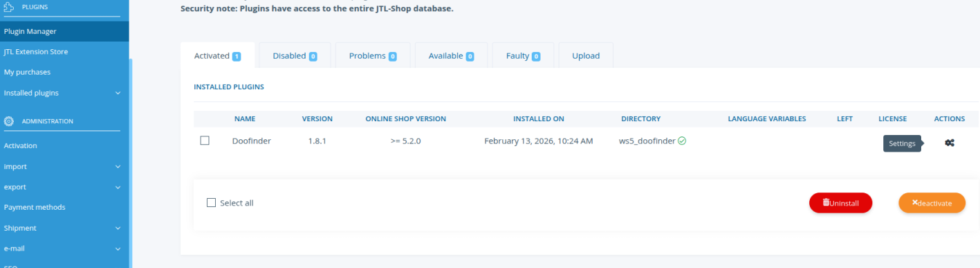Click the version value 1.8.1
The height and width of the screenshot is (268, 980).
317,141
